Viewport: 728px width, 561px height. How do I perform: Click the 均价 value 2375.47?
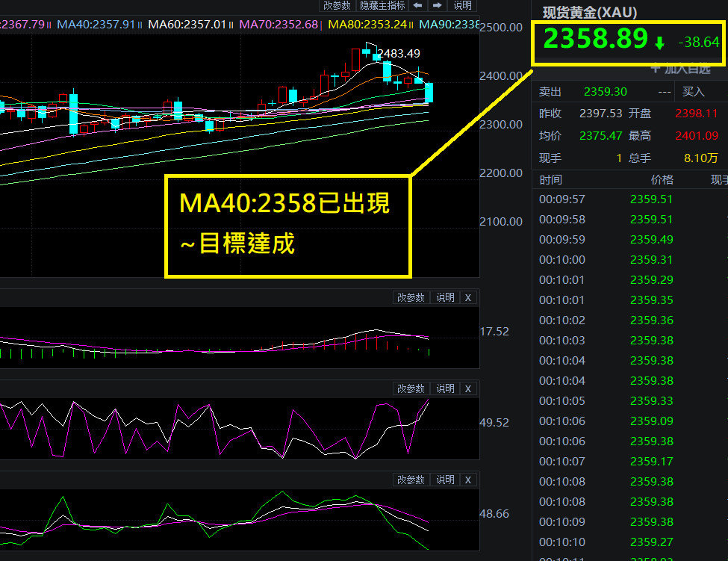[601, 136]
